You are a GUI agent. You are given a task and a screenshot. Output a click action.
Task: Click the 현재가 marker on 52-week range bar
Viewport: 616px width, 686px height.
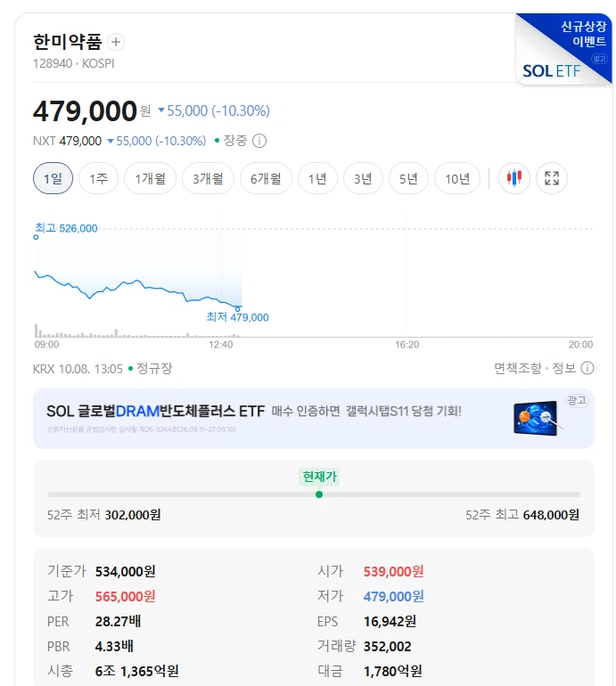pos(319,494)
